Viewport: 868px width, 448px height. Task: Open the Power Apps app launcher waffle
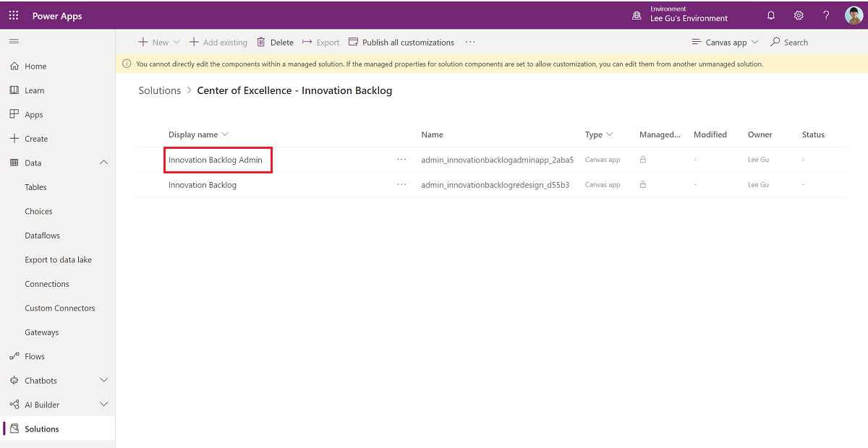13,14
